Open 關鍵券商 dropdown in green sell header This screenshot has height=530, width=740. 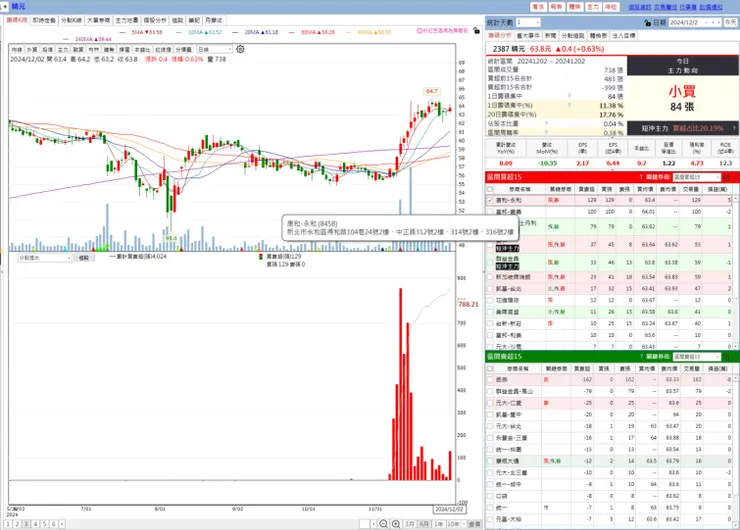click(697, 356)
